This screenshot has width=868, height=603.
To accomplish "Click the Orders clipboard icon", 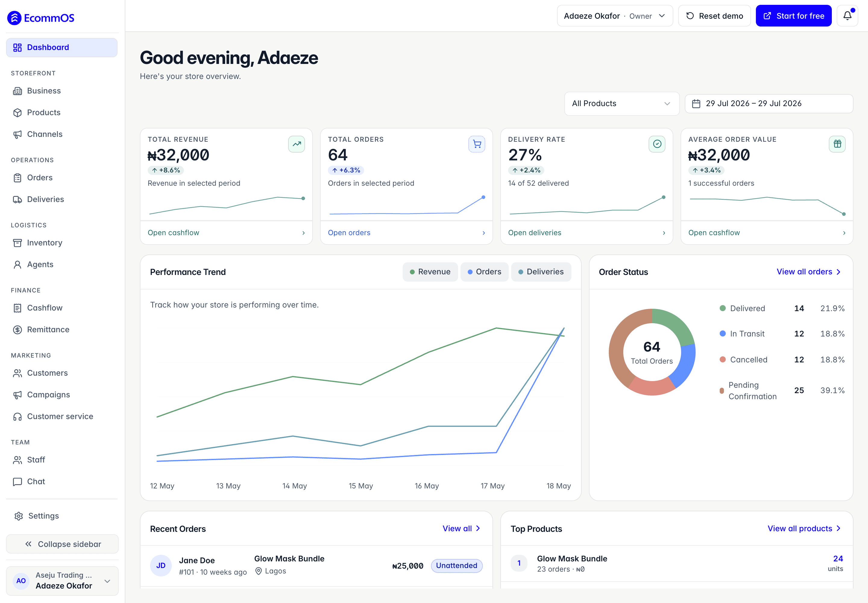I will pyautogui.click(x=17, y=178).
